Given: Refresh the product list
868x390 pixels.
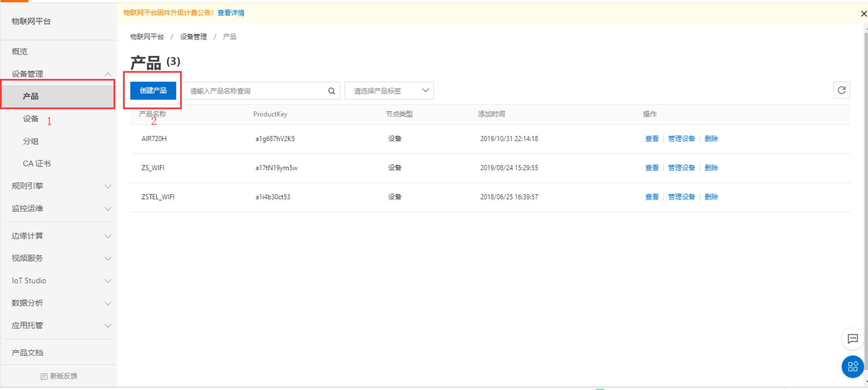Looking at the screenshot, I should click(841, 90).
